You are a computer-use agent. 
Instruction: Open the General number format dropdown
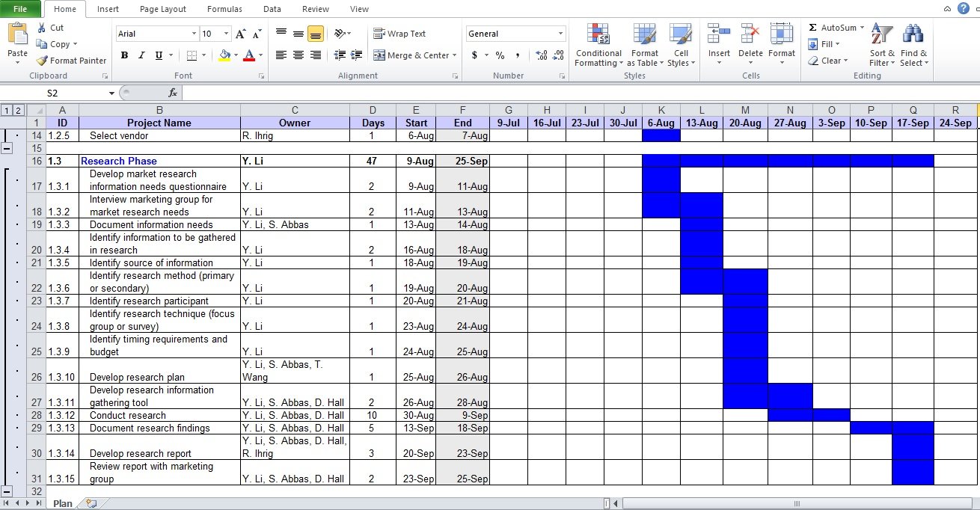[515, 34]
